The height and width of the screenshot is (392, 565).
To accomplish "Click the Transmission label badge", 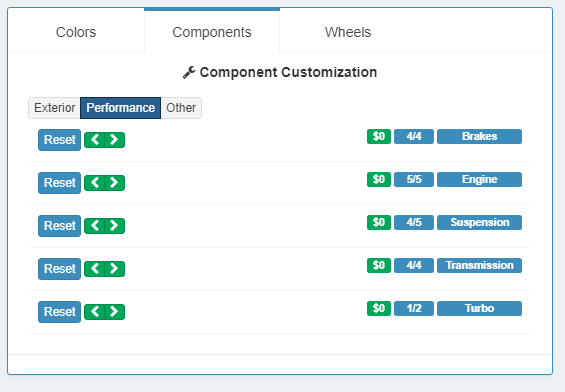I will (479, 266).
